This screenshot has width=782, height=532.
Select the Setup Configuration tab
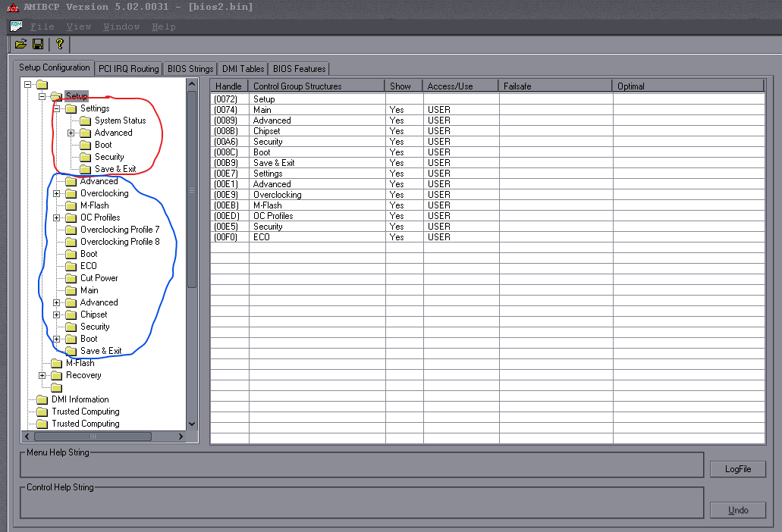pos(54,67)
